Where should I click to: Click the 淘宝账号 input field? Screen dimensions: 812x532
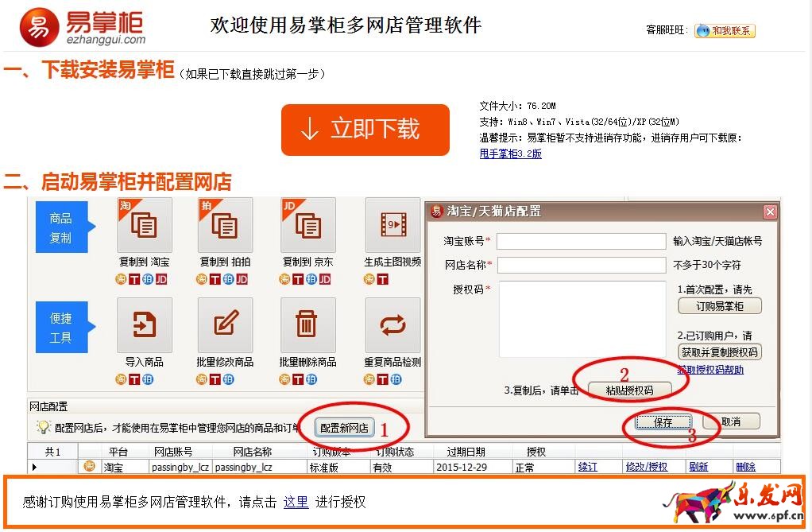point(581,241)
